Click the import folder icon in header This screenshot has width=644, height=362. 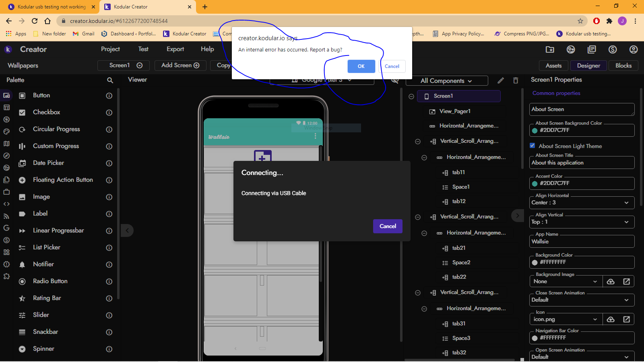[x=550, y=49]
